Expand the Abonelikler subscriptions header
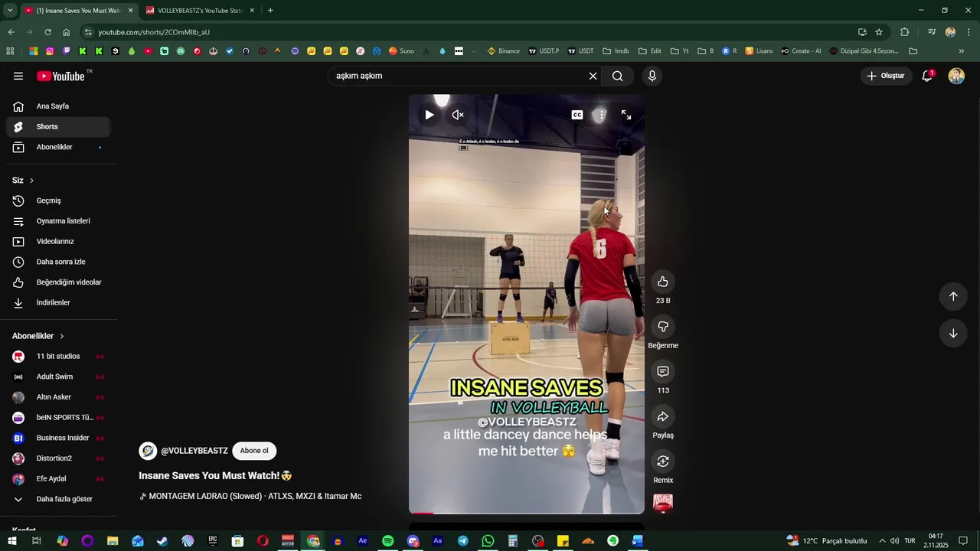The height and width of the screenshot is (551, 980). point(38,336)
